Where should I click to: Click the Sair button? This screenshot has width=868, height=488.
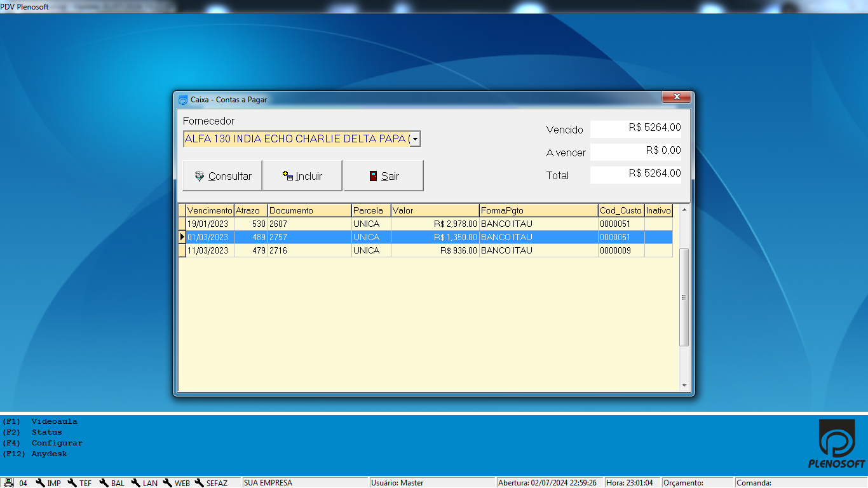click(384, 176)
